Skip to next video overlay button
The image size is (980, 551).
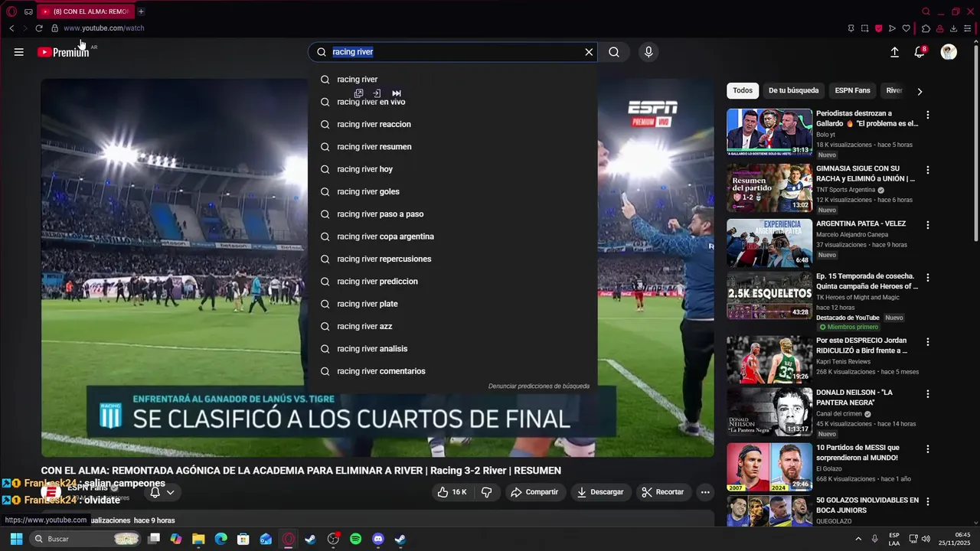pyautogui.click(x=397, y=93)
